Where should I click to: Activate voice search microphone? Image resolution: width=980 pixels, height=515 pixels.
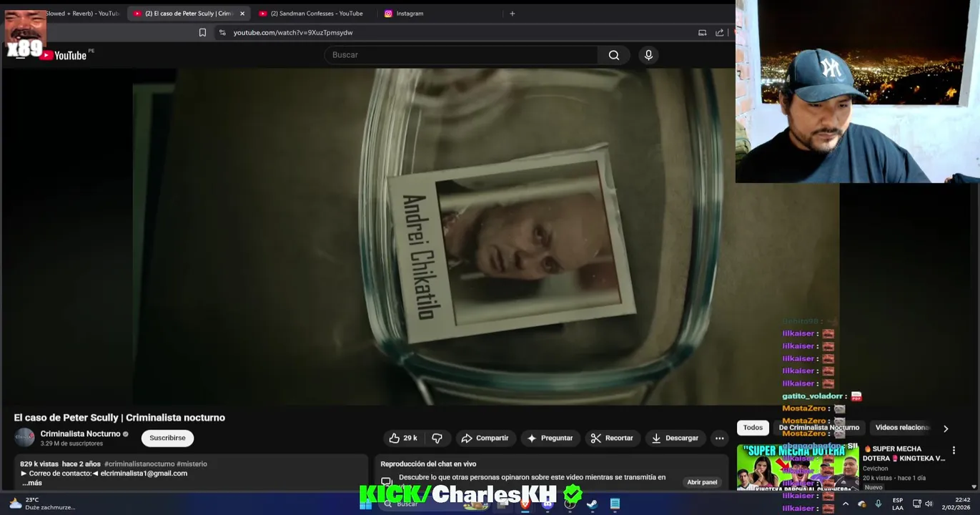(648, 55)
